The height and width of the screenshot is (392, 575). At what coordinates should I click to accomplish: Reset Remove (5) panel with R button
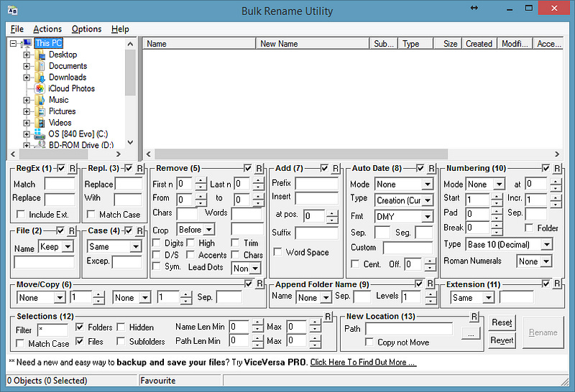[259, 169]
